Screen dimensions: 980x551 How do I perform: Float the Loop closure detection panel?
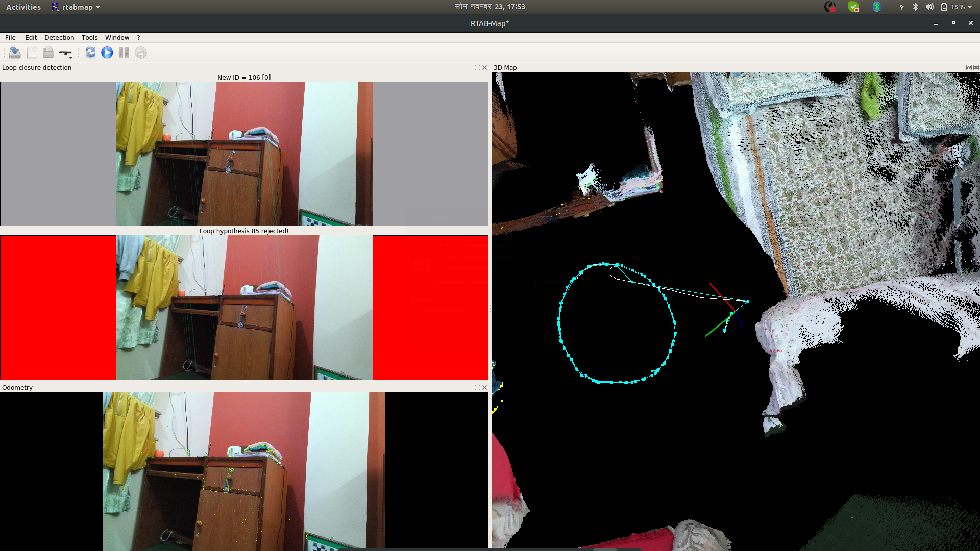(477, 67)
